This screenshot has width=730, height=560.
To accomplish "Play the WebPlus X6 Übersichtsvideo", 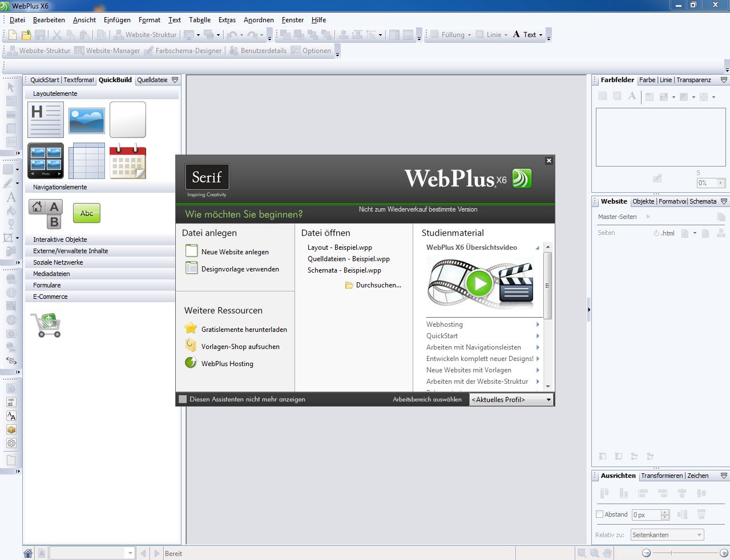I will [x=481, y=283].
